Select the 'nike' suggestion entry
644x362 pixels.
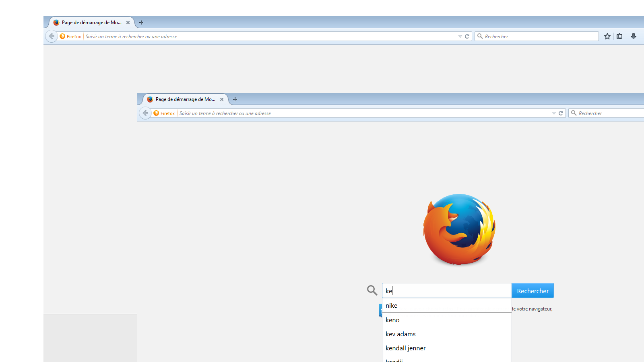(391, 306)
